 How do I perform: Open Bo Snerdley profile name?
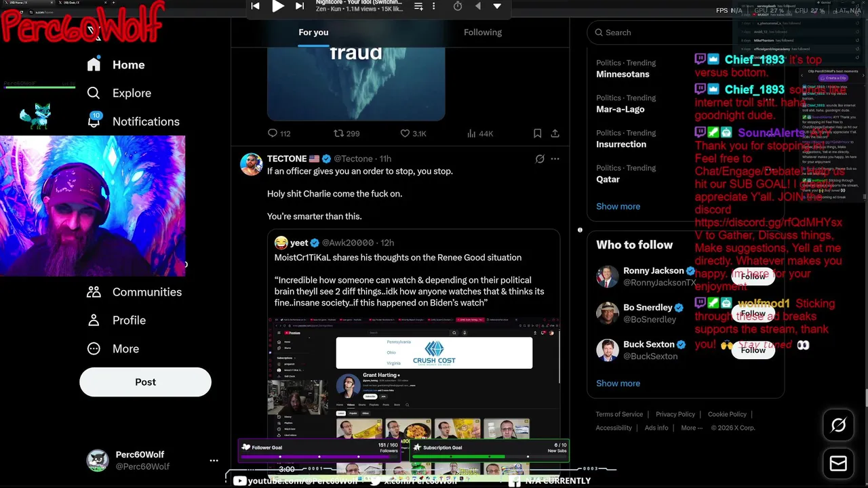click(648, 308)
